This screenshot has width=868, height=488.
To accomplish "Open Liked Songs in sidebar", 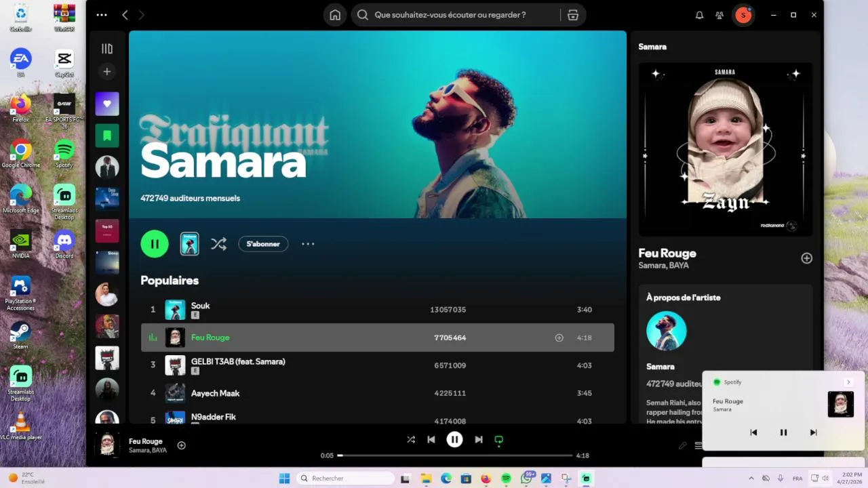I will click(x=107, y=104).
